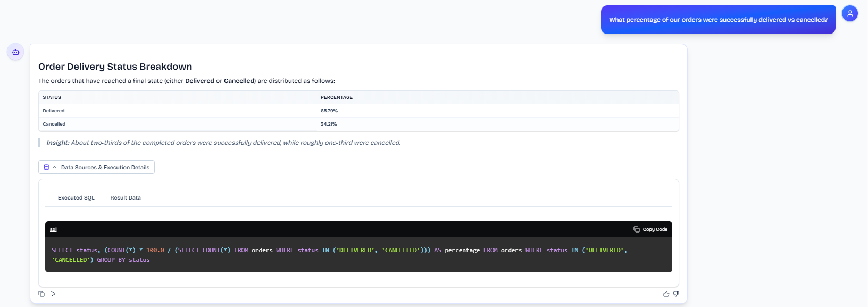
Task: Click the sql language label
Action: pyautogui.click(x=53, y=229)
